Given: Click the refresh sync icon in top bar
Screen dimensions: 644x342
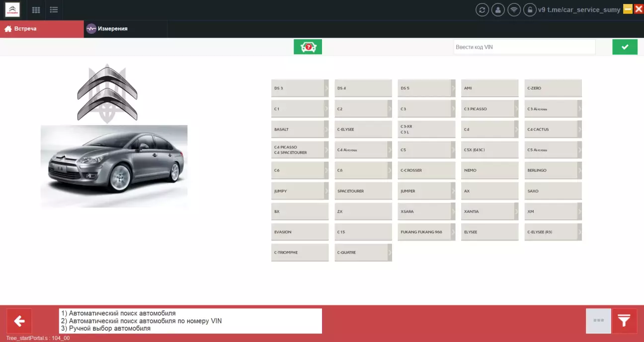Looking at the screenshot, I should click(482, 10).
